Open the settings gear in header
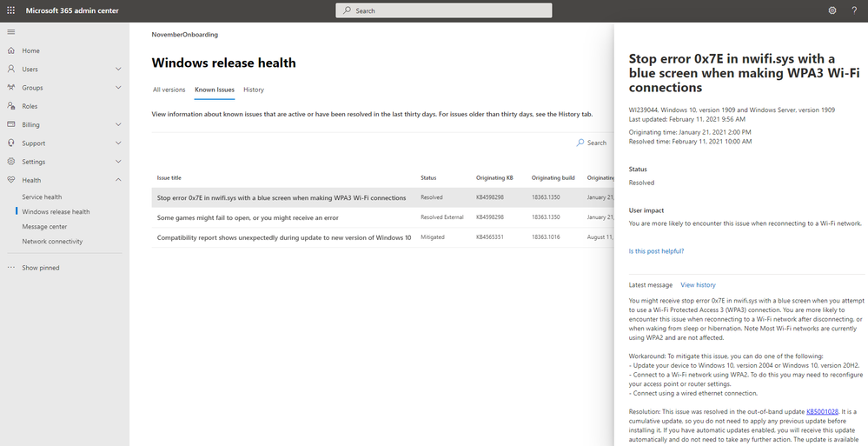 pos(832,10)
